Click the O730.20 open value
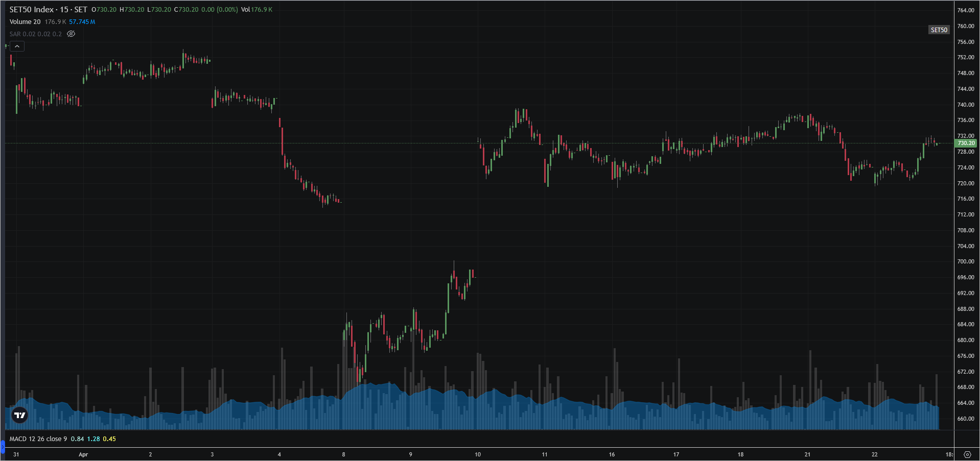980x461 pixels. pyautogui.click(x=104, y=10)
